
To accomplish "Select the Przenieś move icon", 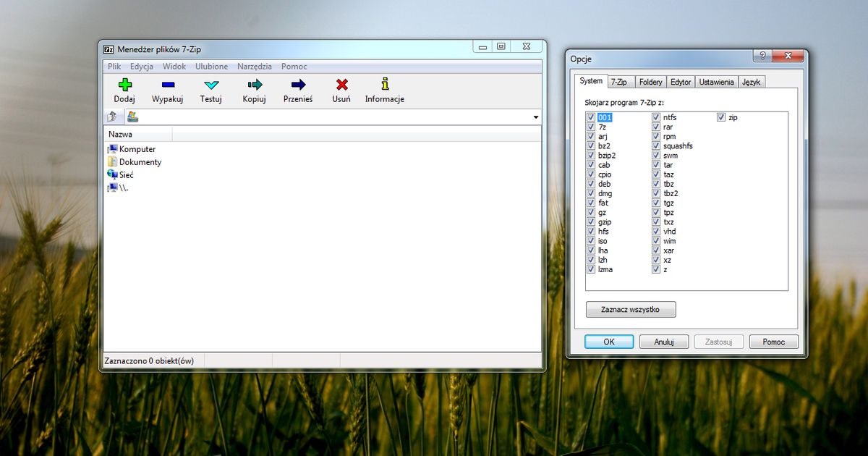I will 298,85.
